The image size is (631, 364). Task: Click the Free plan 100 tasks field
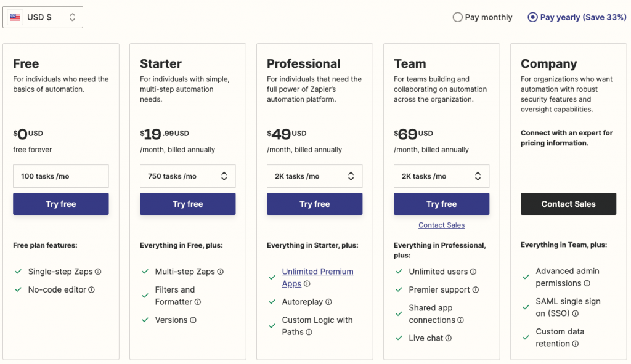tap(60, 176)
